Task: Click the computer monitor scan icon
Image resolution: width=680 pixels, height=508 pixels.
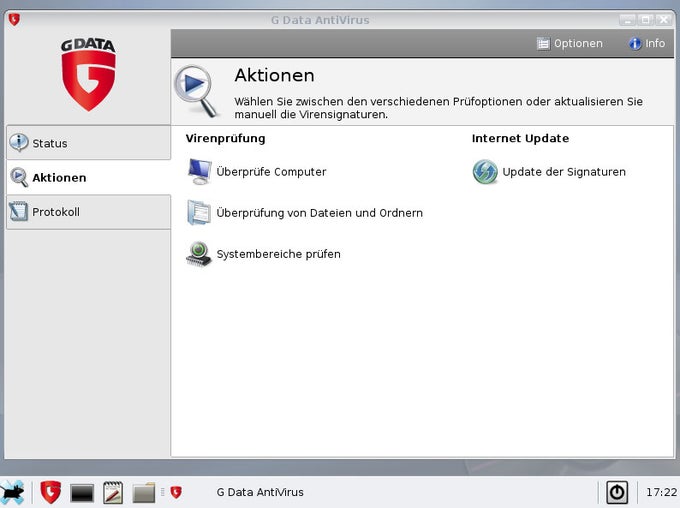Action: (199, 172)
